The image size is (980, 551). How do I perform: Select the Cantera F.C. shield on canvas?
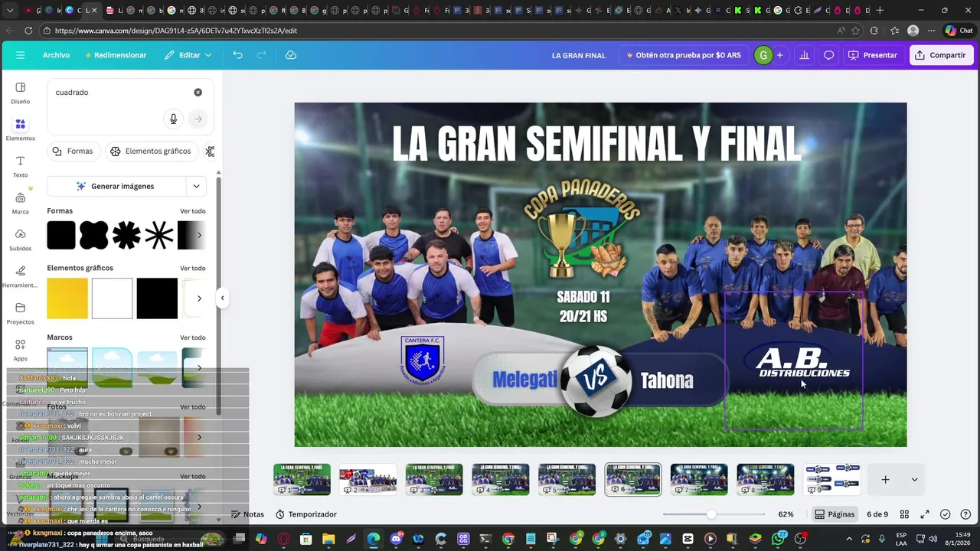pos(422,359)
